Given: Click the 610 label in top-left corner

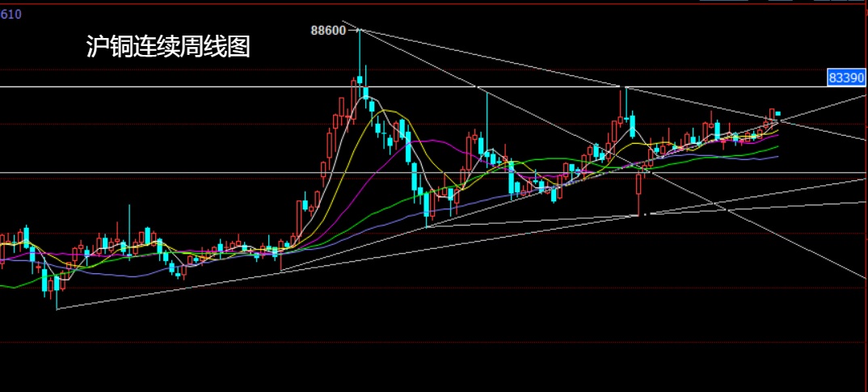Looking at the screenshot, I should pos(11,14).
